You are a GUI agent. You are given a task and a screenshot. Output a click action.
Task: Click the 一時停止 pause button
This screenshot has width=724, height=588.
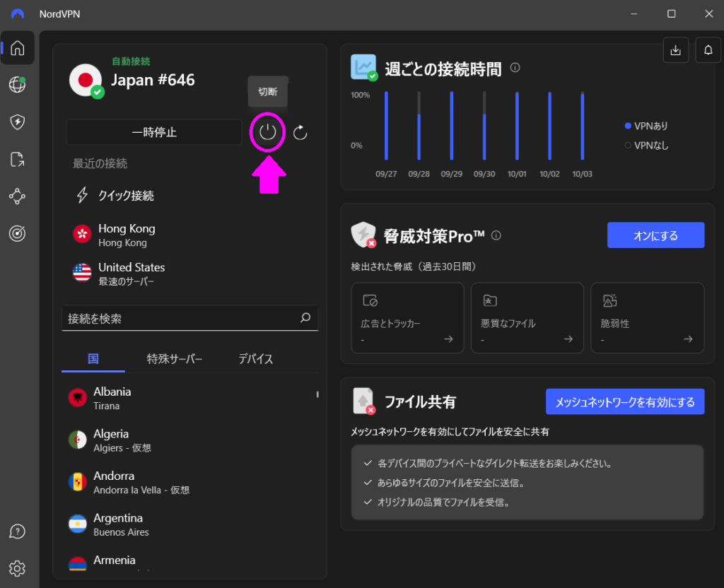154,132
